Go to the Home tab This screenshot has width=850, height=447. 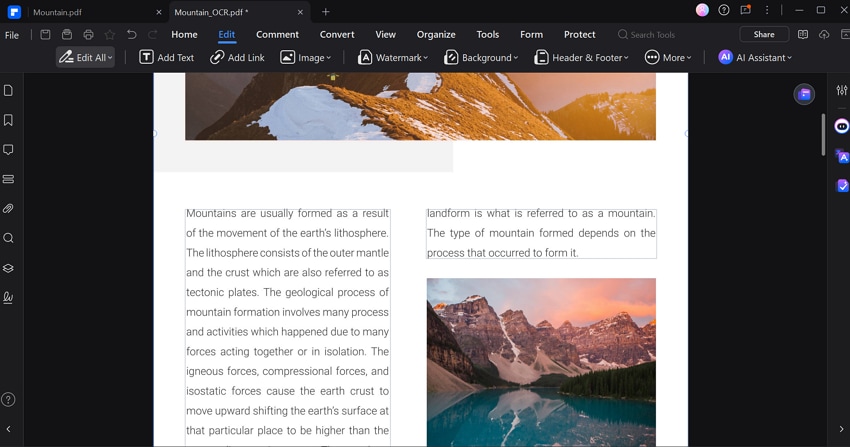click(184, 34)
